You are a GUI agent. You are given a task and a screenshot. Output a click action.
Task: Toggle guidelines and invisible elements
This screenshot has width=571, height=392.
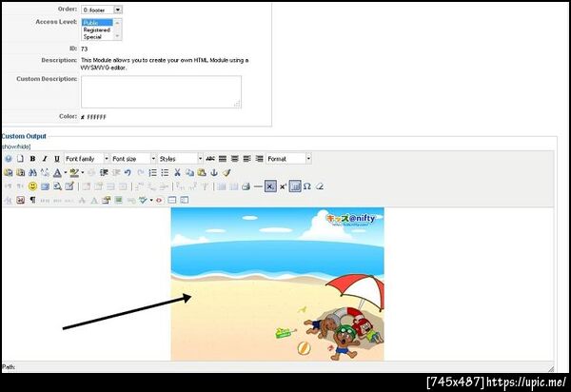click(x=295, y=186)
